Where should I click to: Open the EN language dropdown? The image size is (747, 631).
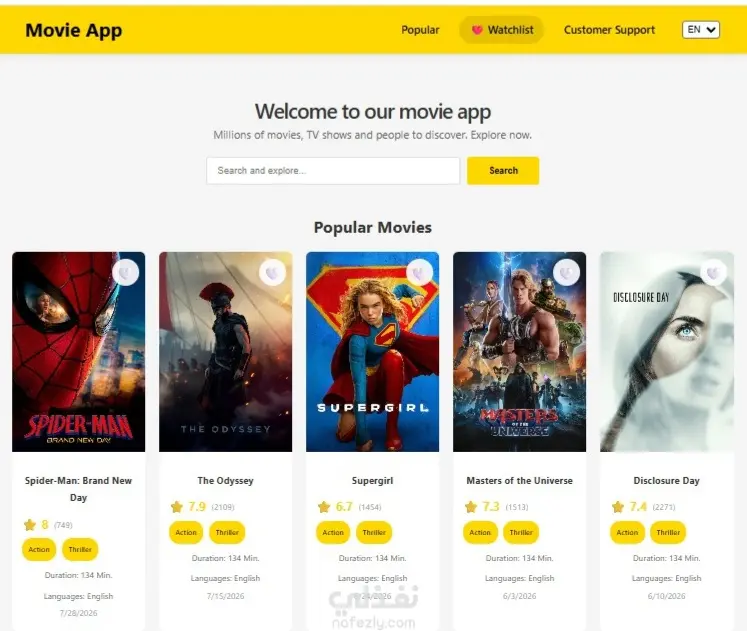(701, 30)
